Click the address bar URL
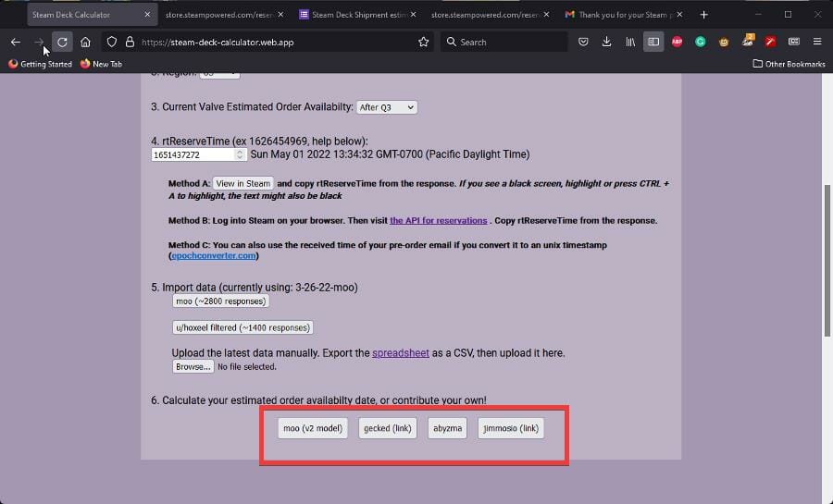This screenshot has height=504, width=833. pyautogui.click(x=218, y=42)
